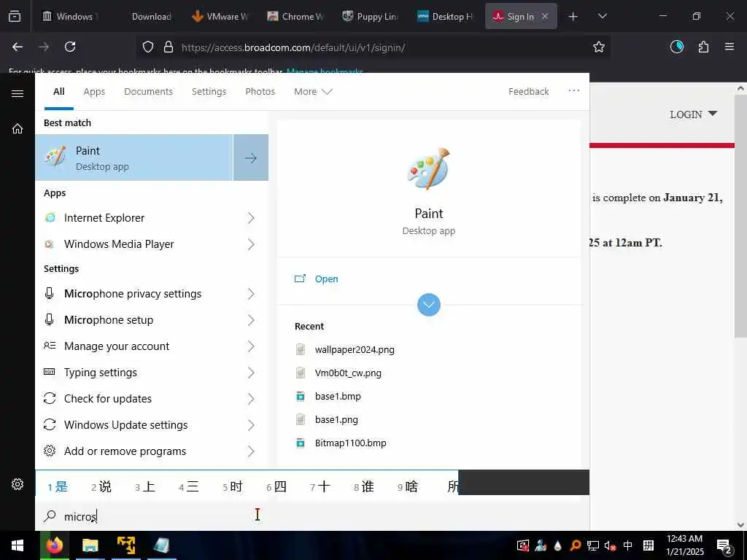The width and height of the screenshot is (747, 560).
Task: Expand Microphone privacy settings chevron
Action: click(251, 294)
